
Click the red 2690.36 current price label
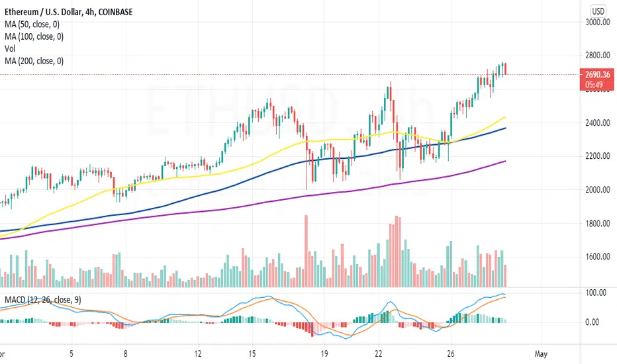[x=597, y=79]
